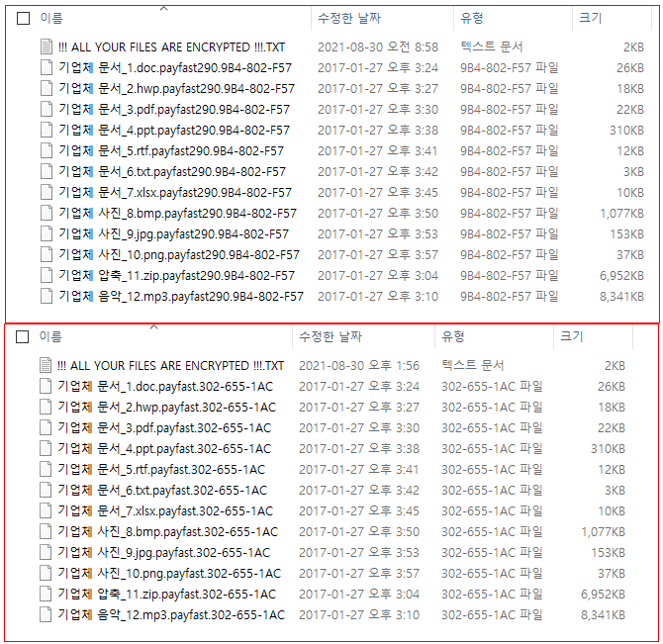This screenshot has height=644, width=663.
Task: Click file name 기업체 사진_8.bmp.payfast290.9B4-802-F57
Action: tap(177, 213)
